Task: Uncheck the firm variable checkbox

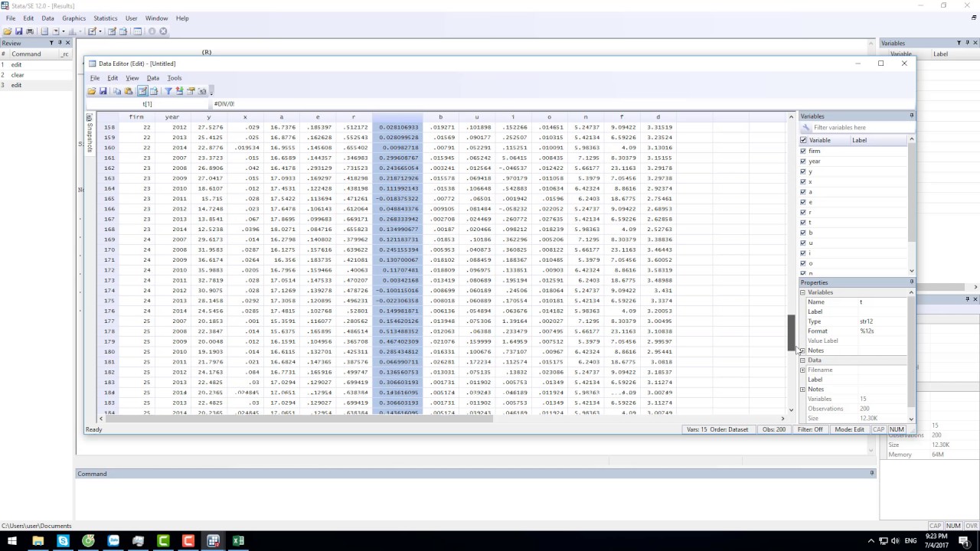Action: (x=803, y=151)
